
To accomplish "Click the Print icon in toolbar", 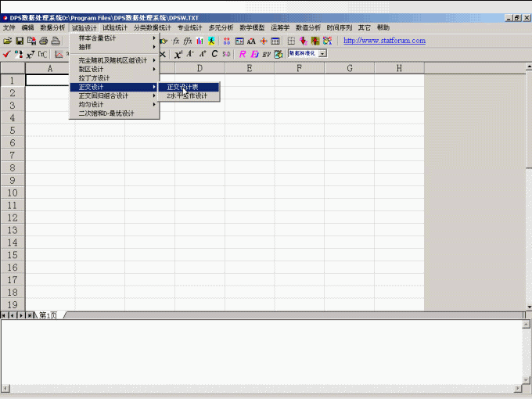I will [x=44, y=41].
